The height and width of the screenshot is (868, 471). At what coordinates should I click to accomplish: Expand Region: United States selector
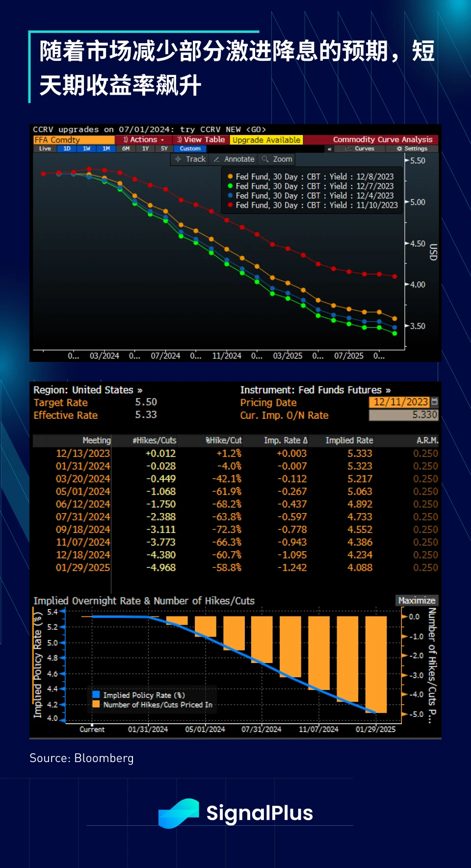pos(88,390)
